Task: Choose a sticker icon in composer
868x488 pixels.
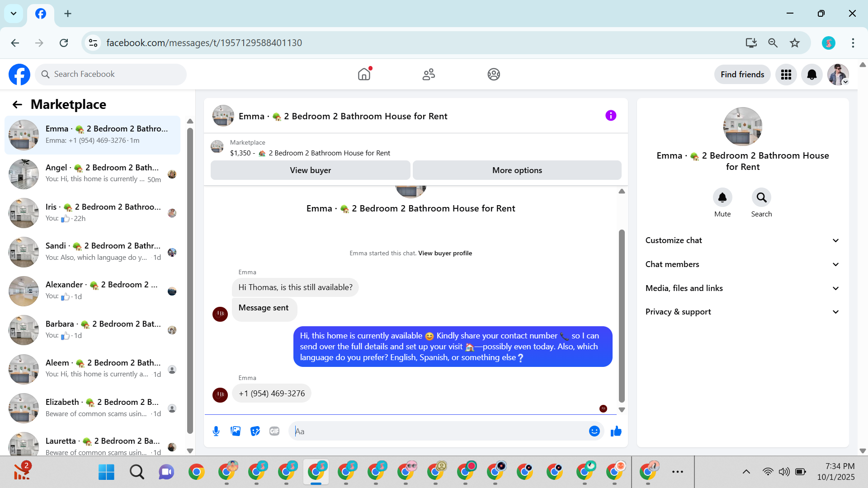Action: pyautogui.click(x=255, y=431)
